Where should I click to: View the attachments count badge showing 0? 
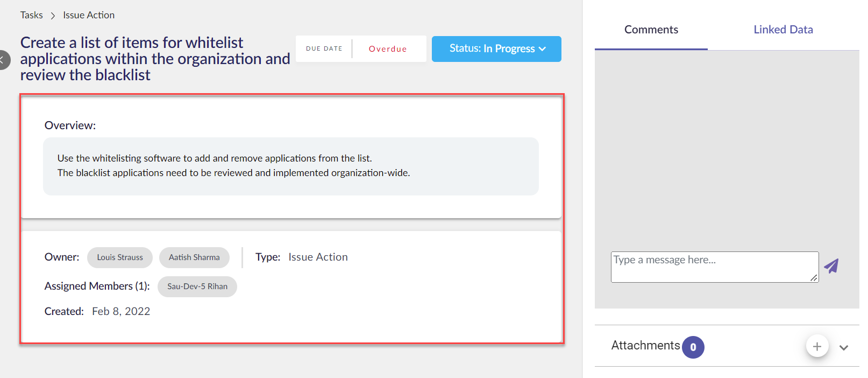click(693, 347)
